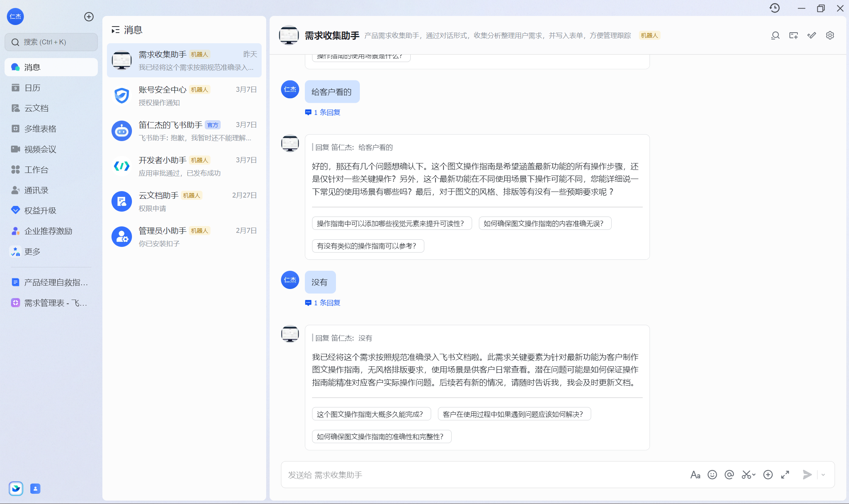Open text formatting Aa icon
Viewport: 849px width, 504px height.
pyautogui.click(x=695, y=474)
